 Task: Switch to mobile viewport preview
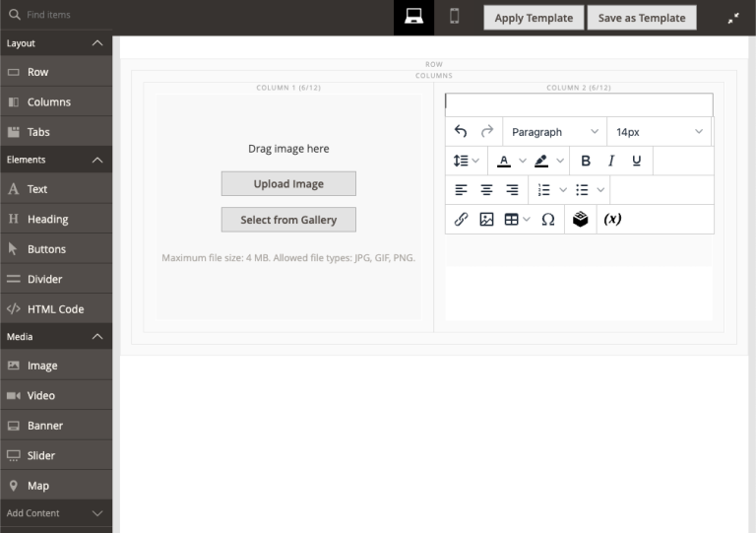455,17
